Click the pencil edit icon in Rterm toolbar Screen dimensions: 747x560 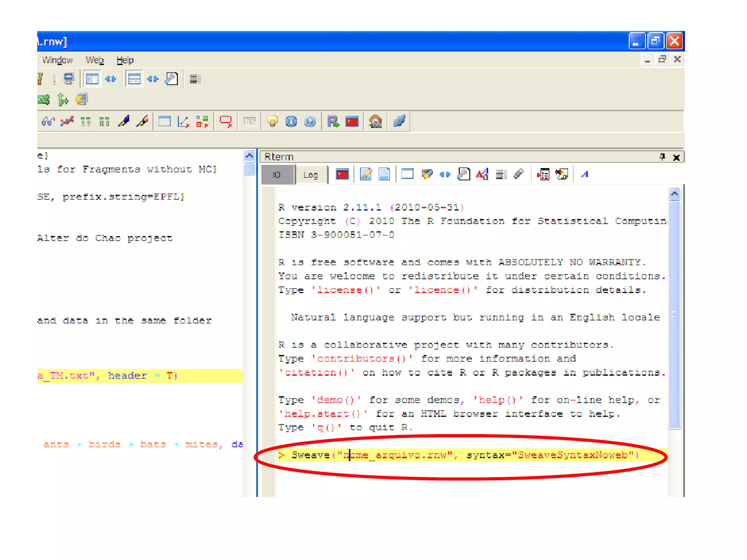click(x=366, y=174)
